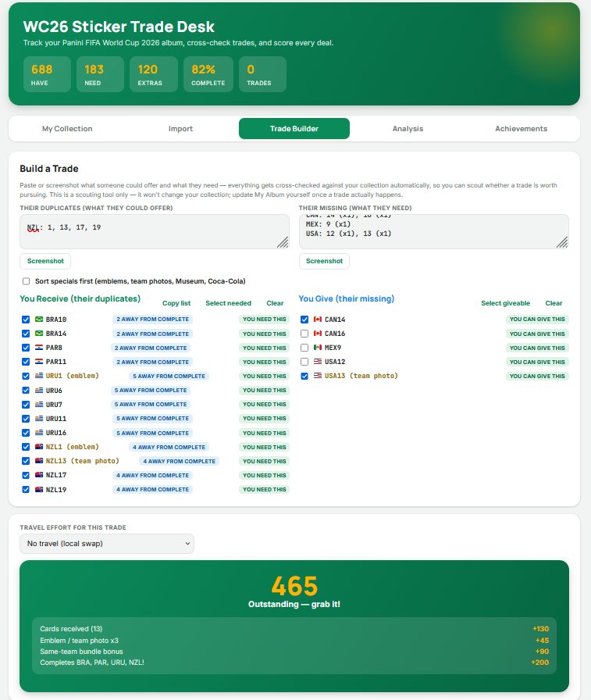Click Screenshot button under Their Duplicates
Viewport: 591px width, 700px height.
click(45, 261)
